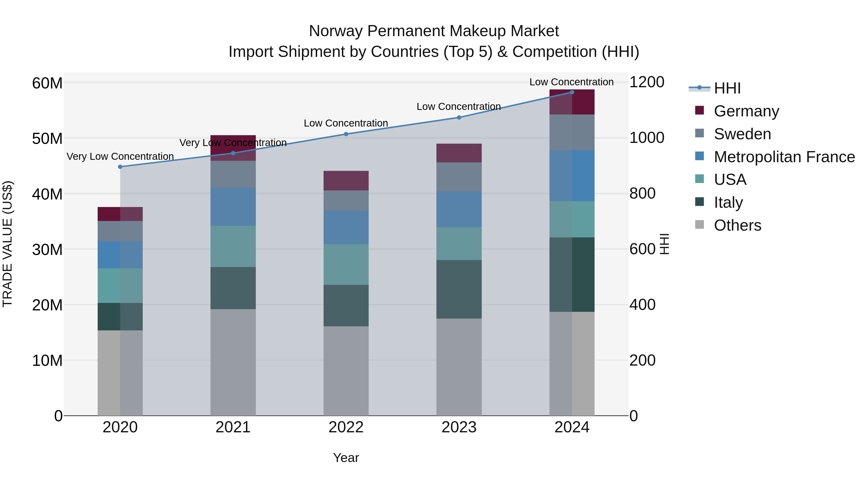Click the 'TRADE VALUE (US$)' axis title
Image resolution: width=868 pixels, height=488 pixels.
pos(8,244)
